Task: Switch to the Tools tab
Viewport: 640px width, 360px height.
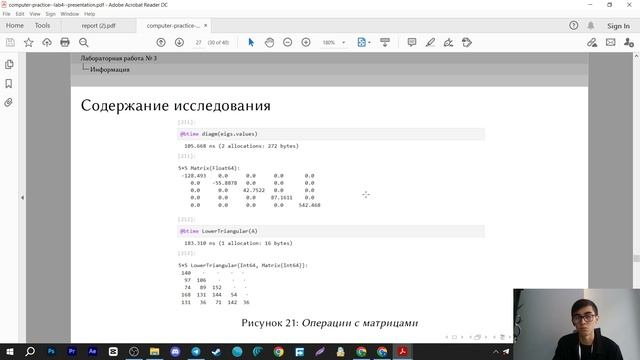Action: [42, 25]
